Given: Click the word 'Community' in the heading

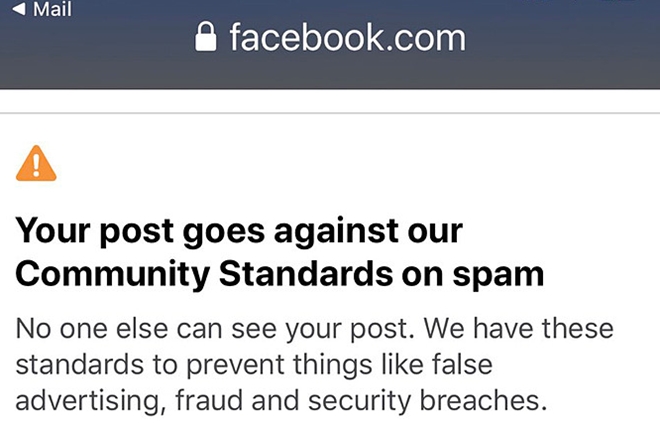Looking at the screenshot, I should [113, 276].
